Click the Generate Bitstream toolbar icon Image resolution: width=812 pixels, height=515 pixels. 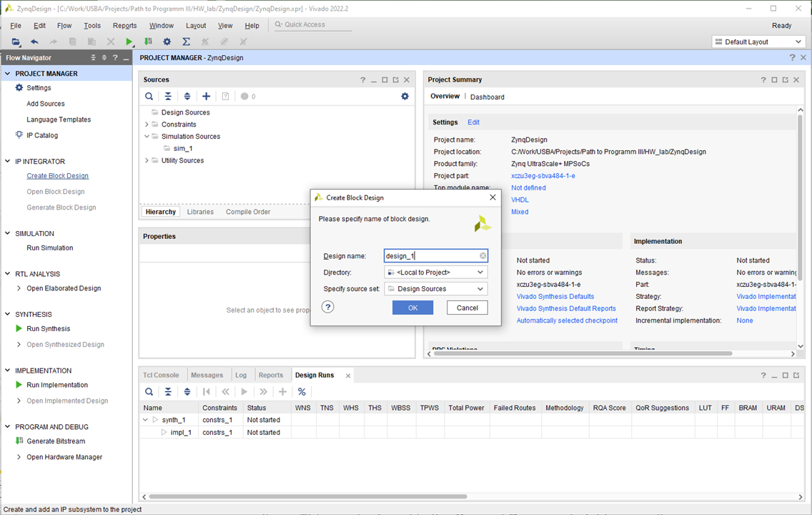click(148, 42)
